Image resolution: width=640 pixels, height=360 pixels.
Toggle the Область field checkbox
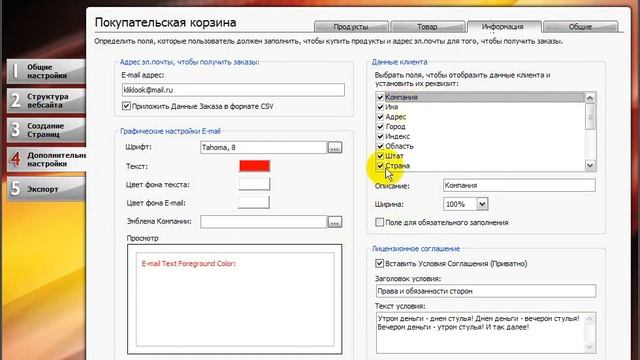tap(380, 146)
